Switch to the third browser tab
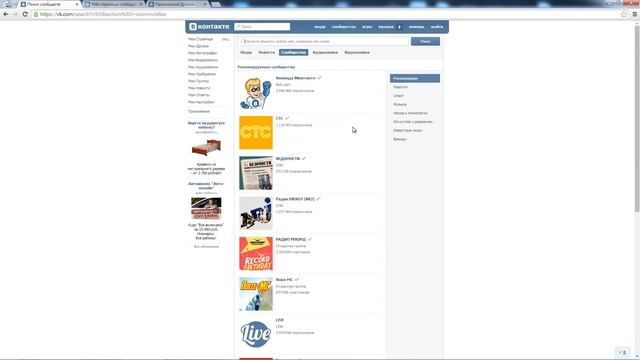Screen dimensions: 640x360 click(176, 4)
